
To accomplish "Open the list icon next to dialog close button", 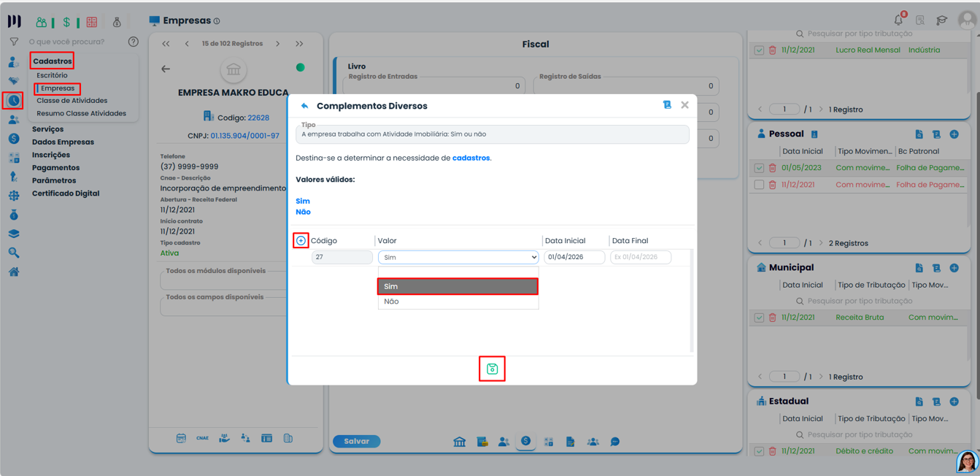I will point(667,105).
